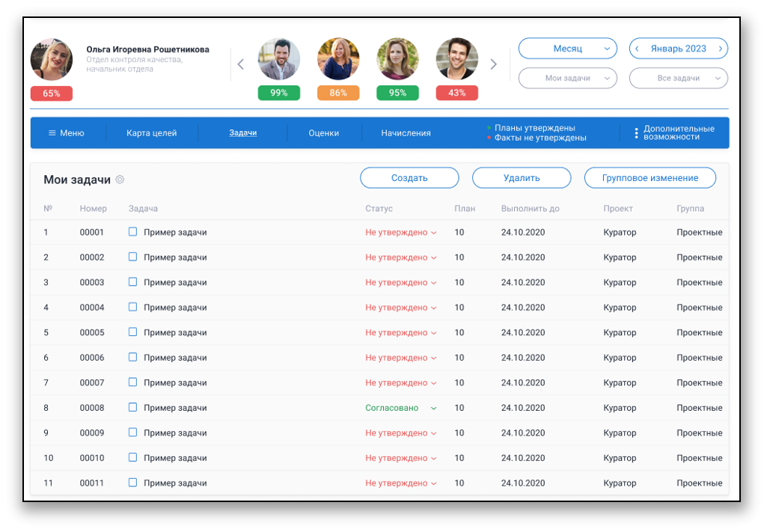767x532 pixels.
Task: Click the Январь 2023 month selector
Action: tap(679, 49)
